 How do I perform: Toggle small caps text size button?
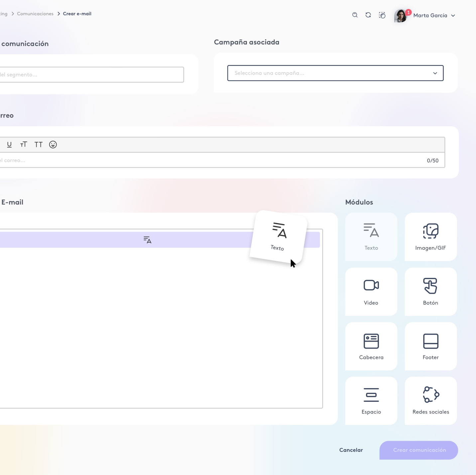(24, 145)
